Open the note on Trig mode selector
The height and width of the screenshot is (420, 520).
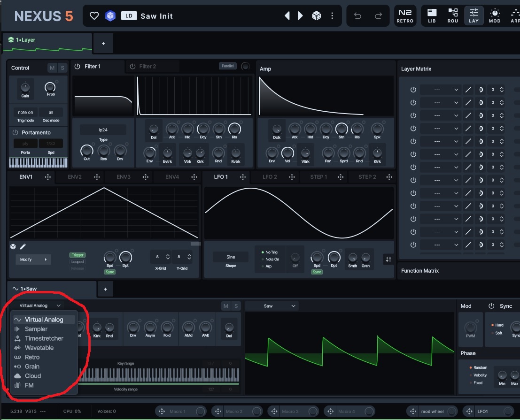25,113
